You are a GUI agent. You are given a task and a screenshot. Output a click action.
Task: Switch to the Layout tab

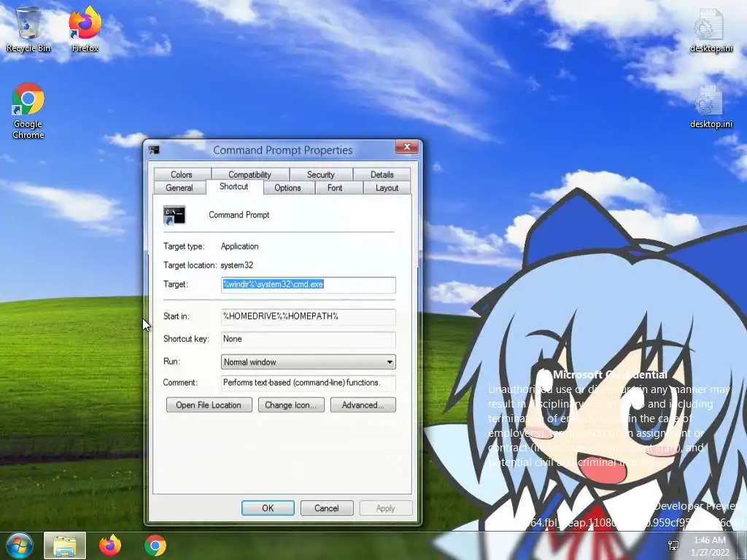click(x=387, y=188)
